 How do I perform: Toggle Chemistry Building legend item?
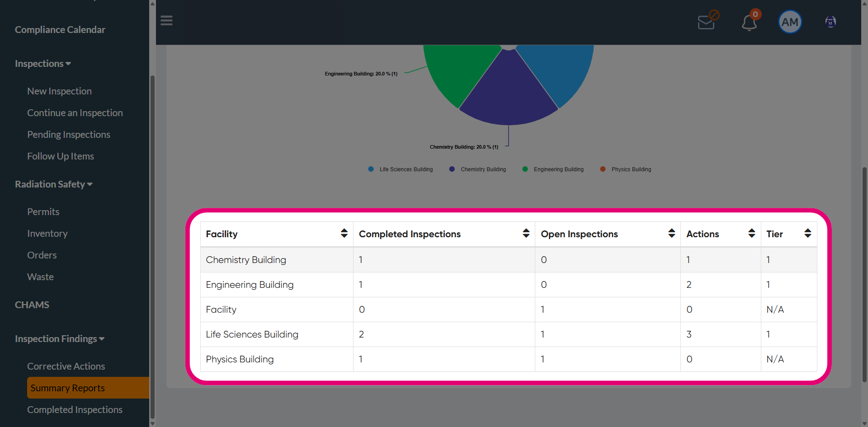(478, 169)
